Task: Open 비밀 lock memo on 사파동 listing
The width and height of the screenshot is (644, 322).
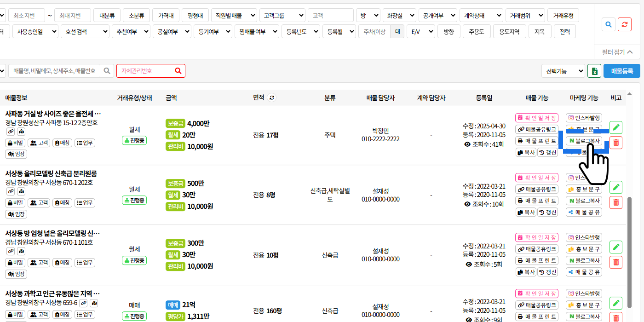Action: pos(15,143)
